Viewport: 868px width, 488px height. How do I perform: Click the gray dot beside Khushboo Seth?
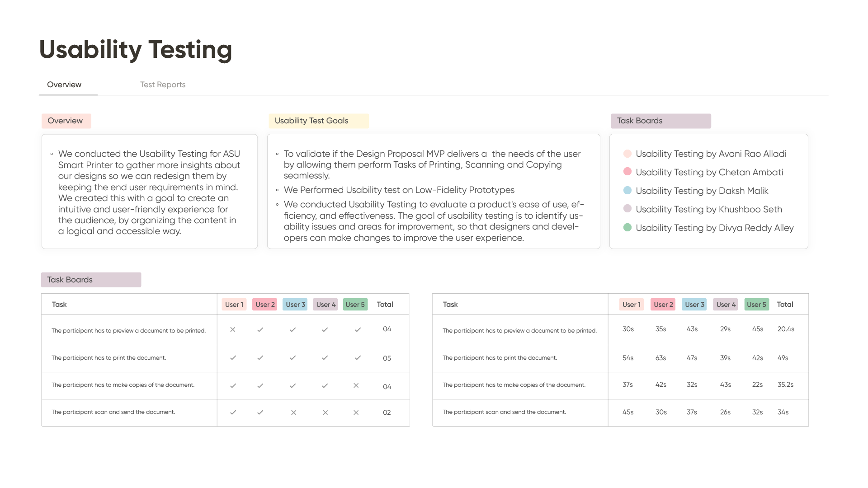tap(627, 209)
